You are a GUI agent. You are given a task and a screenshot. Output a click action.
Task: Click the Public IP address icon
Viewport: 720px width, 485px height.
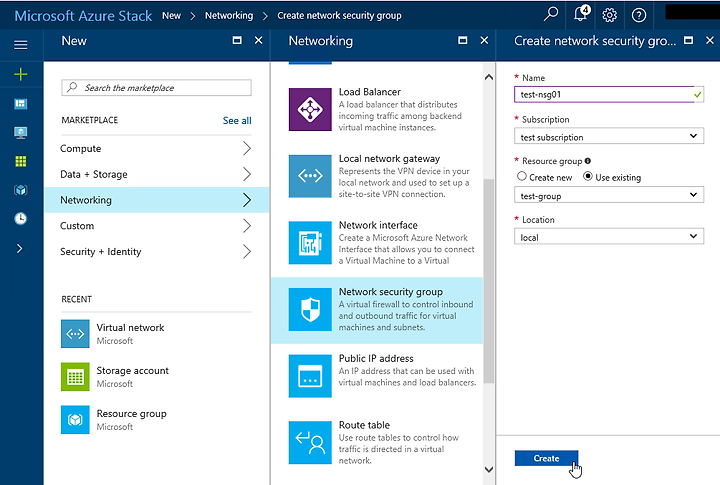[x=310, y=376]
